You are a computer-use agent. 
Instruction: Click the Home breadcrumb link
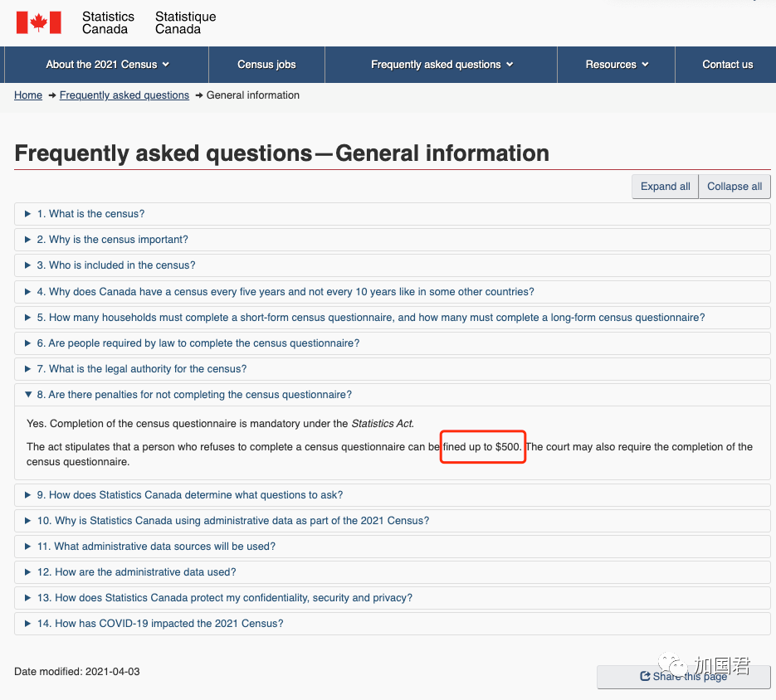(28, 95)
